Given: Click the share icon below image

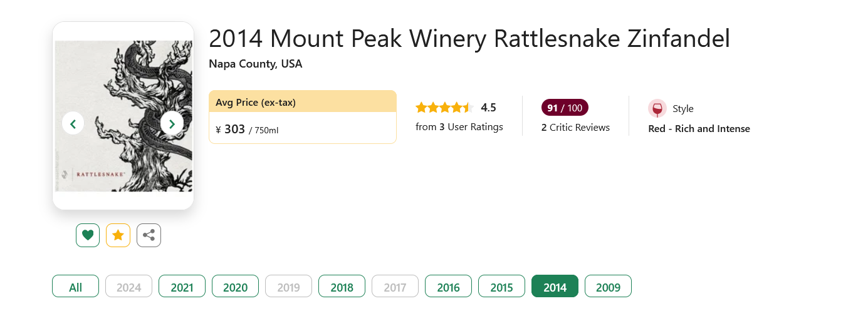Looking at the screenshot, I should [x=149, y=235].
